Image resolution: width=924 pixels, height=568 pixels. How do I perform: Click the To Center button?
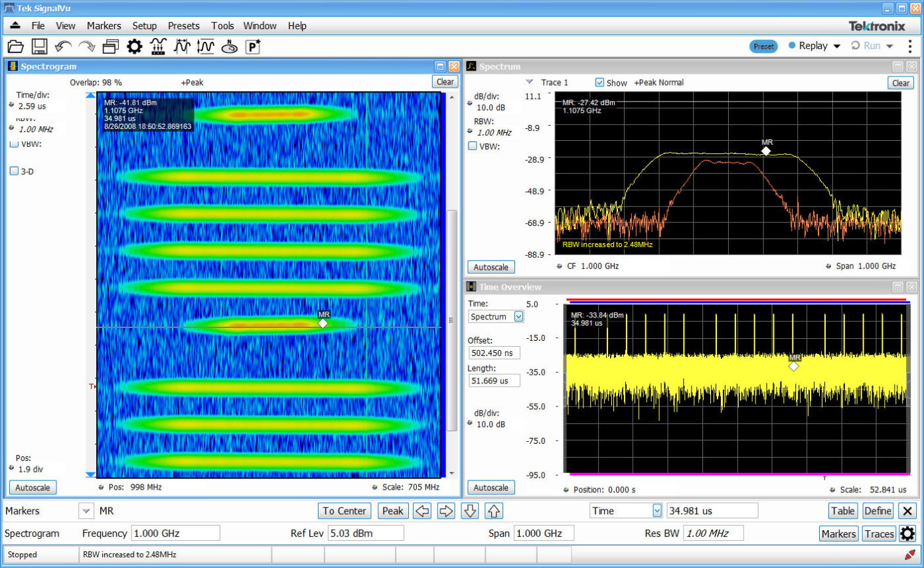[x=345, y=511]
